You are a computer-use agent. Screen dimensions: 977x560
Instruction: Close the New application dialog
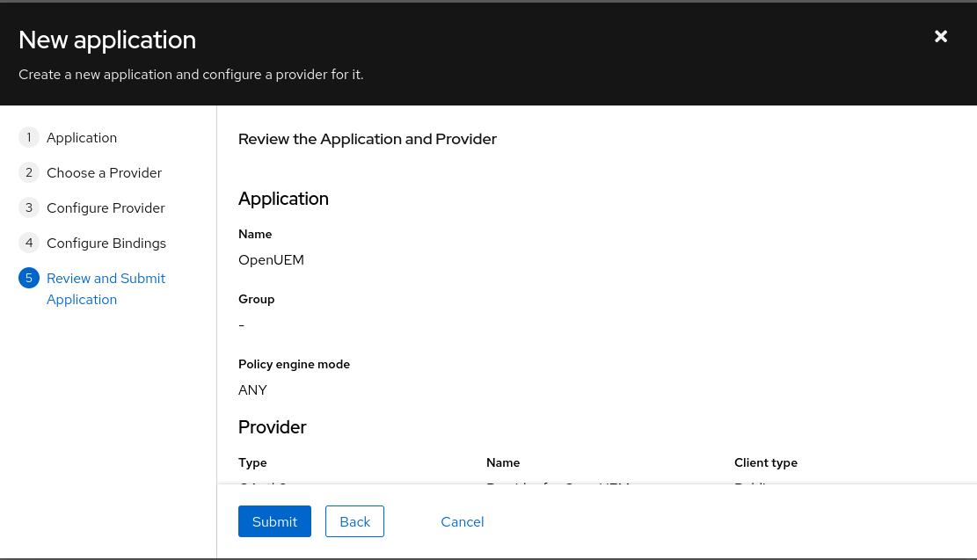pos(941,36)
